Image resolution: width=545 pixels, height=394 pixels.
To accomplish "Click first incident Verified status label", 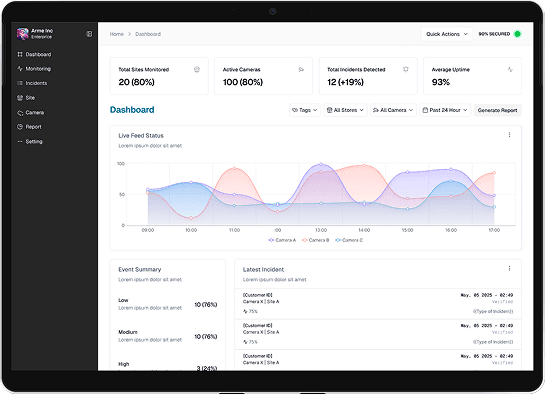I will coord(502,302).
